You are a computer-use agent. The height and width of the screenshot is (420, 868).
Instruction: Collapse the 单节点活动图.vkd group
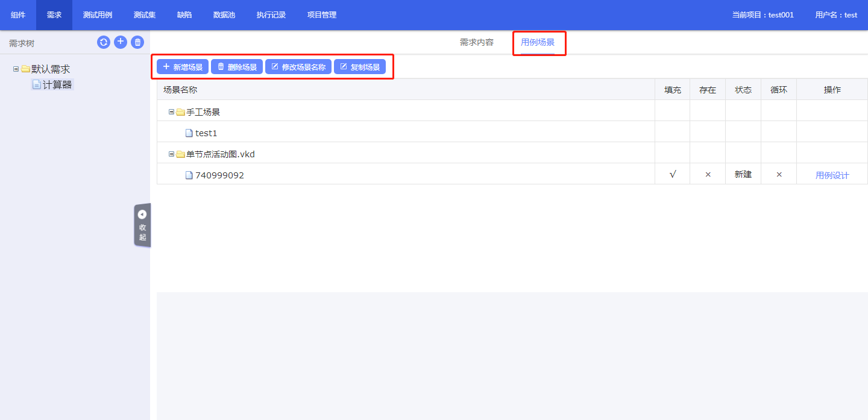[x=171, y=154]
